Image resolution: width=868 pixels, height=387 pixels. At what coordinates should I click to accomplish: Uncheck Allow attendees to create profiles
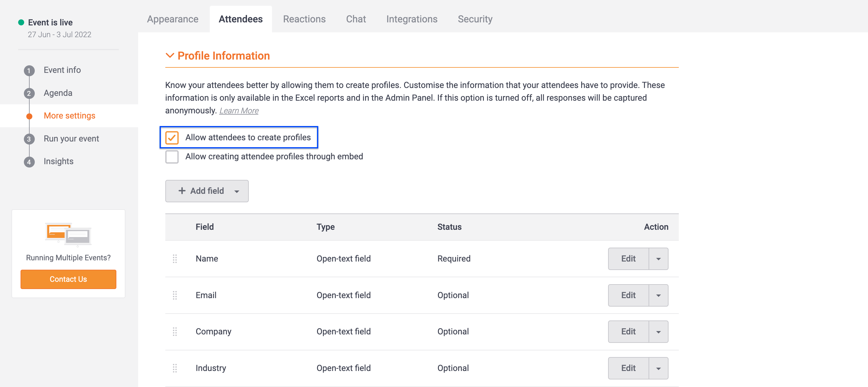(172, 138)
